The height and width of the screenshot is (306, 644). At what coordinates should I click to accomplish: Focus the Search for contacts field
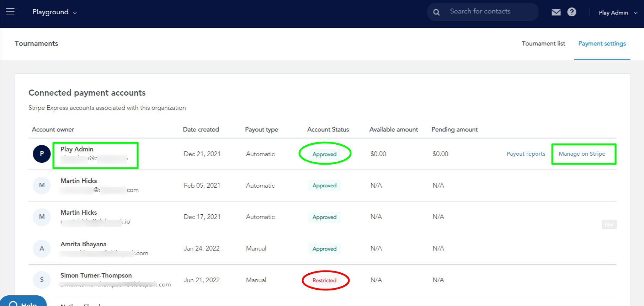click(491, 12)
